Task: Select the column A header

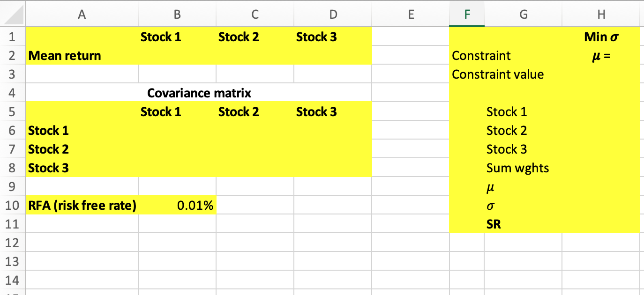Action: click(x=82, y=14)
